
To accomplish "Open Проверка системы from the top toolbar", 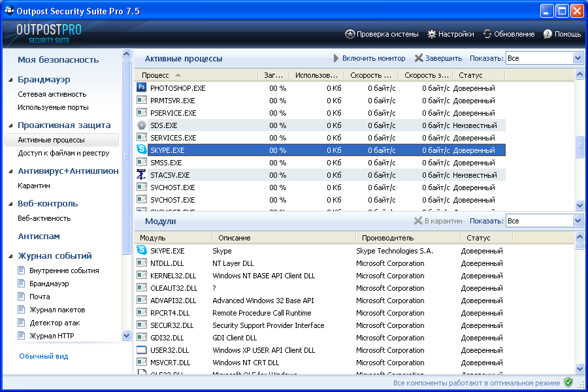I will coord(382,34).
